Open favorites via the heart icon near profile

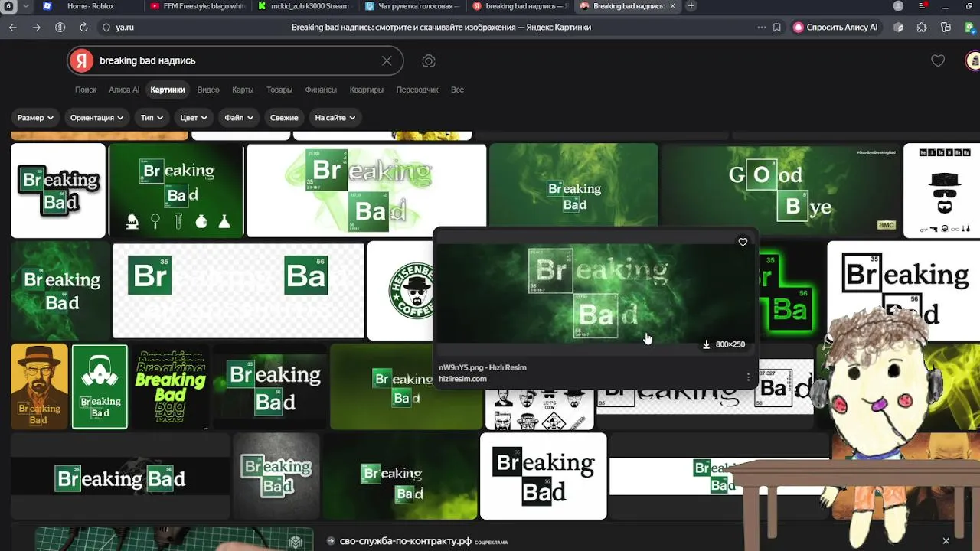point(938,60)
